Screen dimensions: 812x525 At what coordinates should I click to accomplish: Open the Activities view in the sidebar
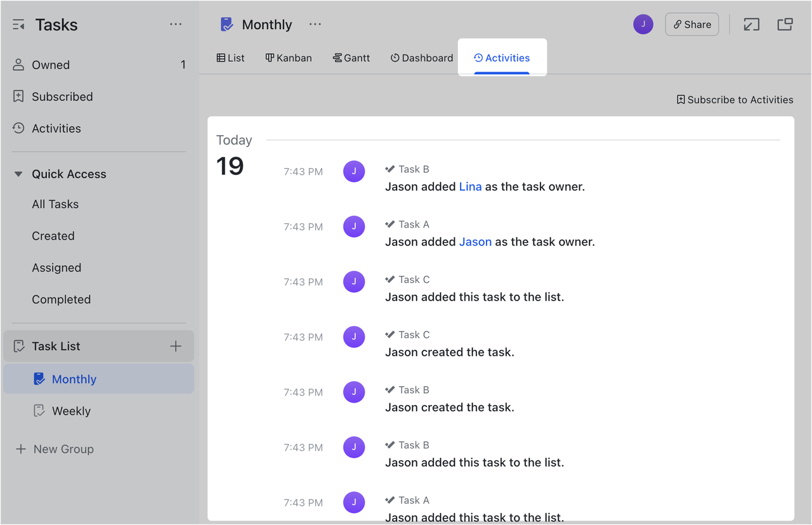pyautogui.click(x=56, y=128)
